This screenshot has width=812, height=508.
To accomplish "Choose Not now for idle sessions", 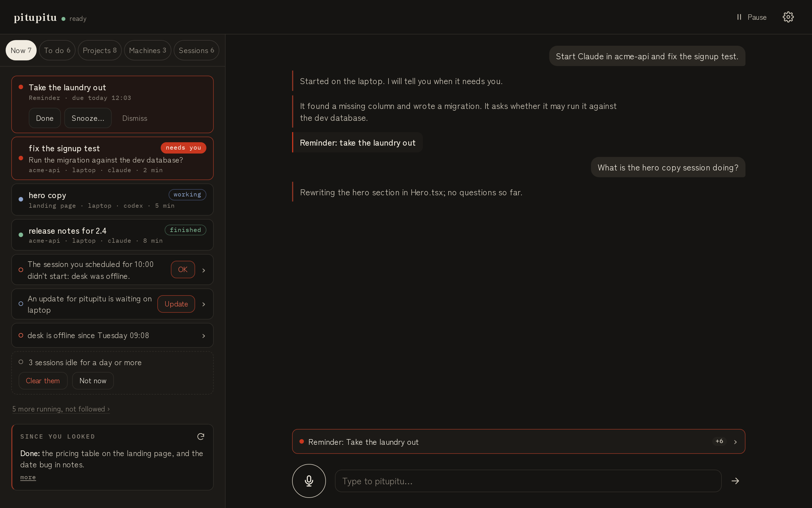I will [93, 381].
